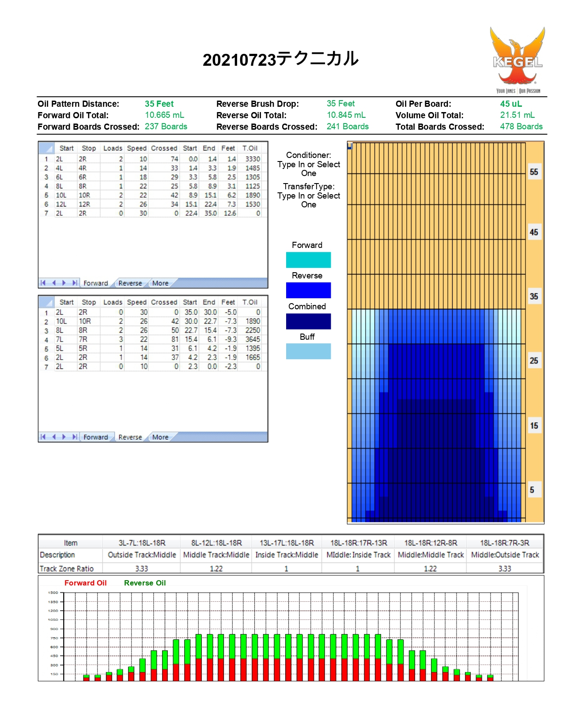Open the Reverse tab in the reverse loads table
Screen dimensions: 563x728
(130, 437)
